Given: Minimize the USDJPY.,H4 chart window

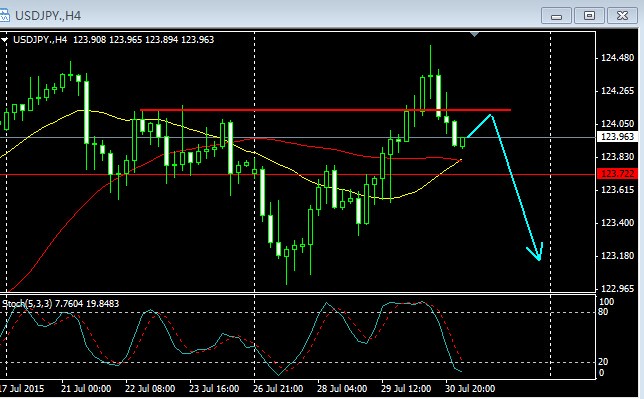Looking at the screenshot, I should click(x=556, y=16).
